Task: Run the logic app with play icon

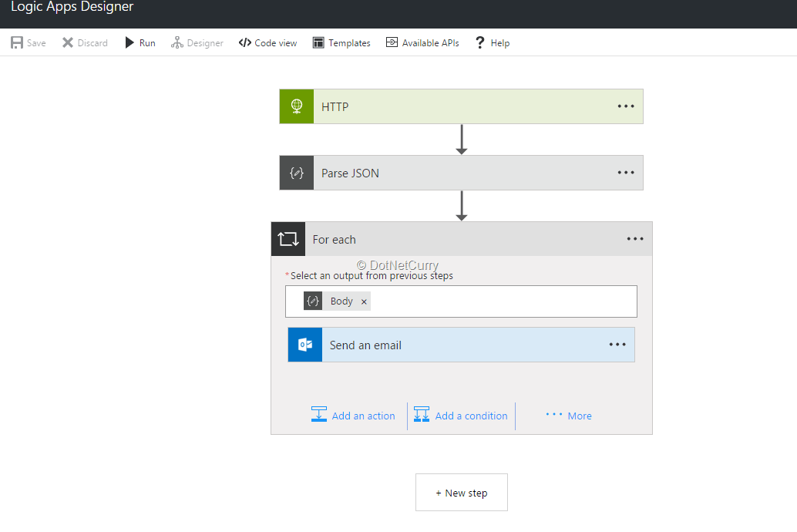Action: [129, 42]
